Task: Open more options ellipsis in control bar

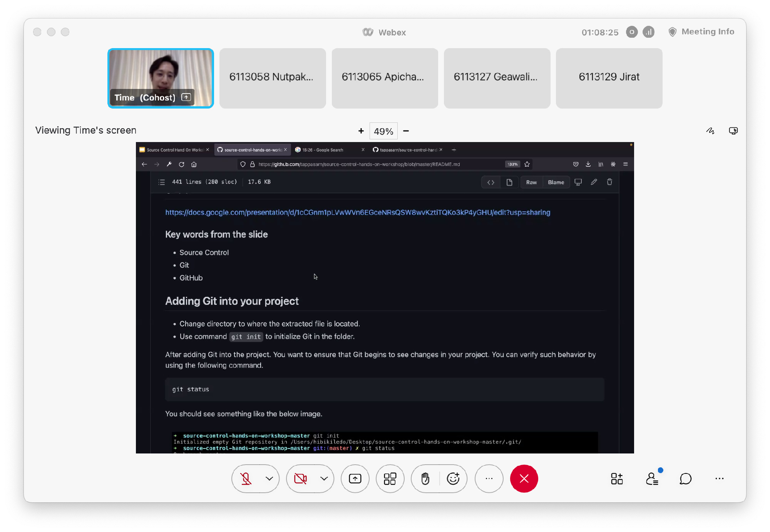Action: 489,478
